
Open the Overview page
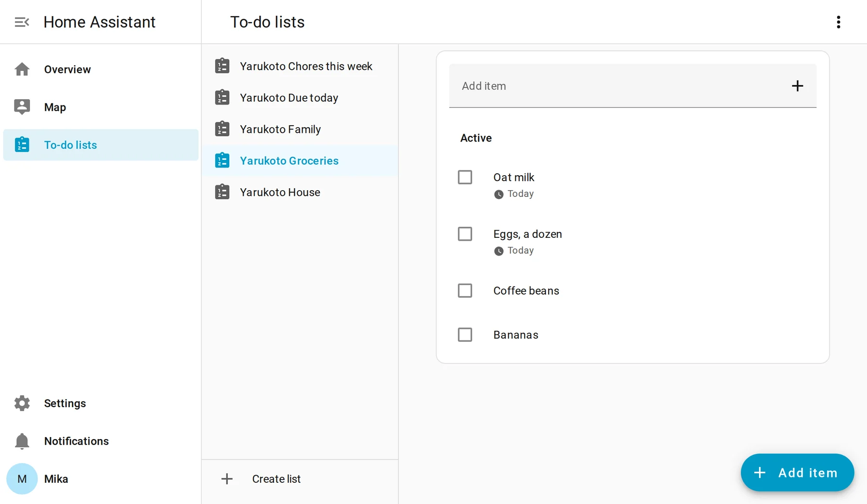click(x=101, y=69)
